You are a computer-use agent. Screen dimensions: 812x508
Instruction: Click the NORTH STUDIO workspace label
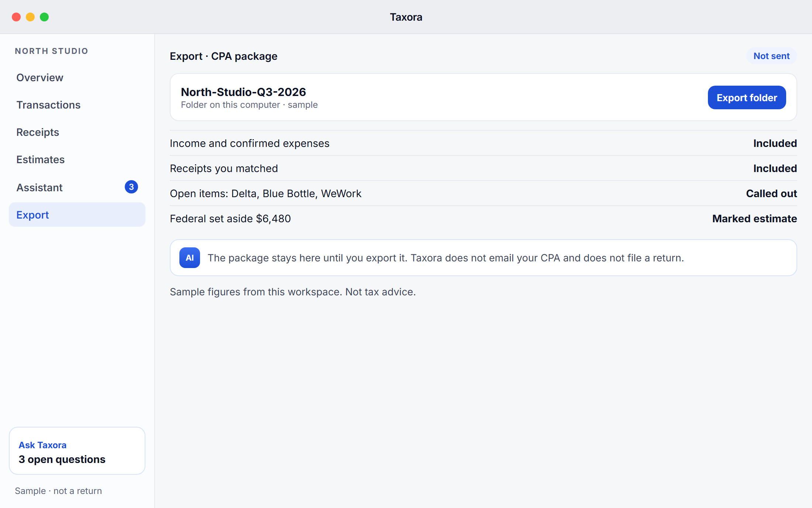tap(52, 51)
